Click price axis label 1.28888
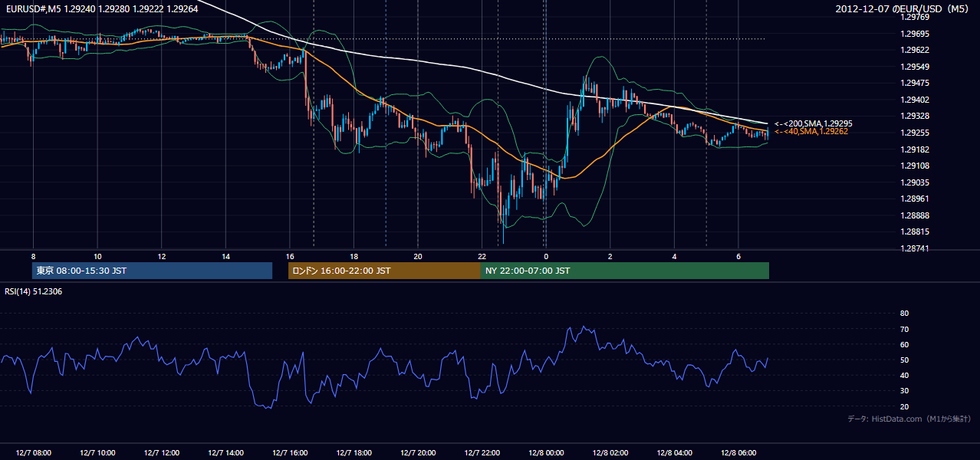The width and height of the screenshot is (980, 460). coord(915,215)
